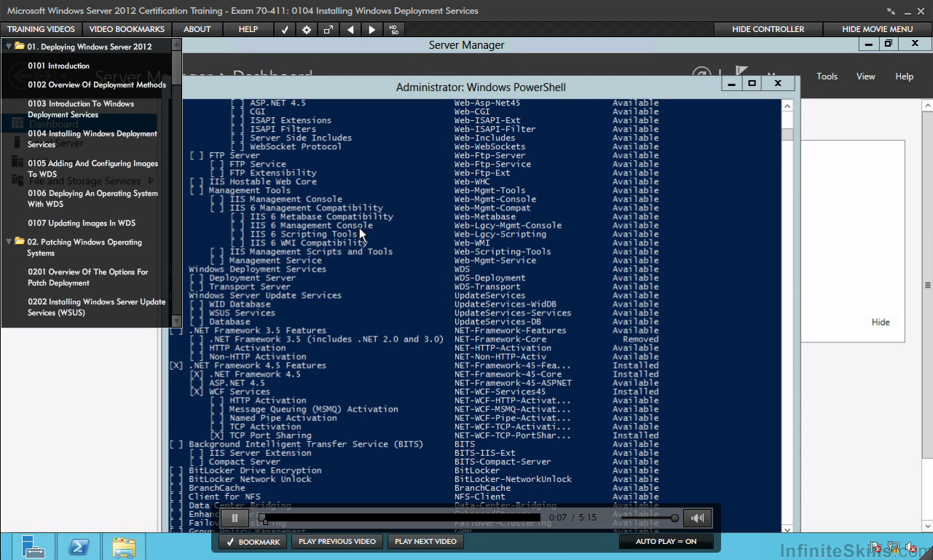
Task: Click 'Installed' status for NET-WCF-Services45
Action: [636, 391]
